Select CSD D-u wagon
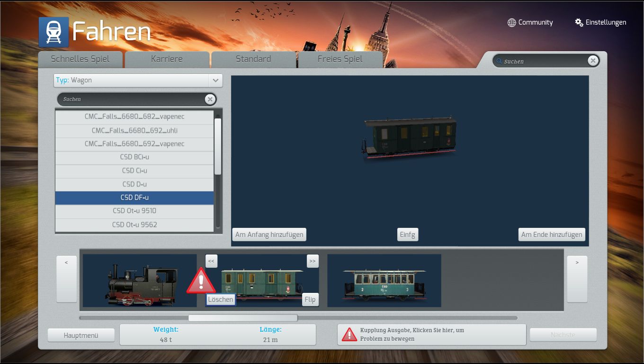This screenshot has height=364, width=644. [x=134, y=184]
